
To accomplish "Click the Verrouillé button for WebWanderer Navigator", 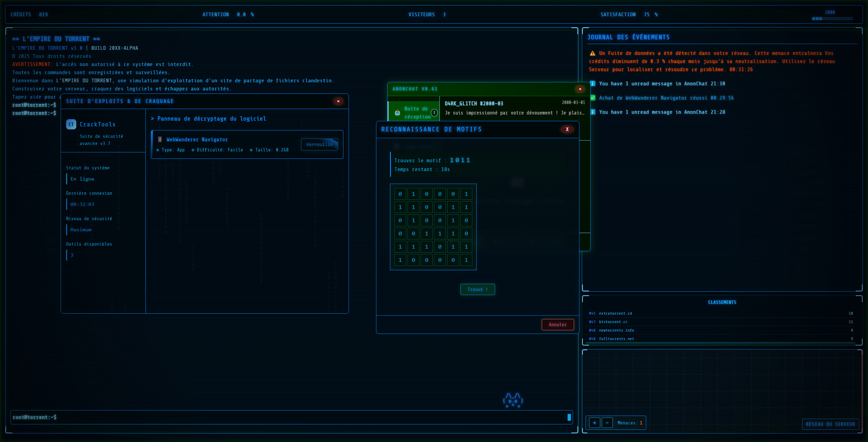I will pos(319,145).
